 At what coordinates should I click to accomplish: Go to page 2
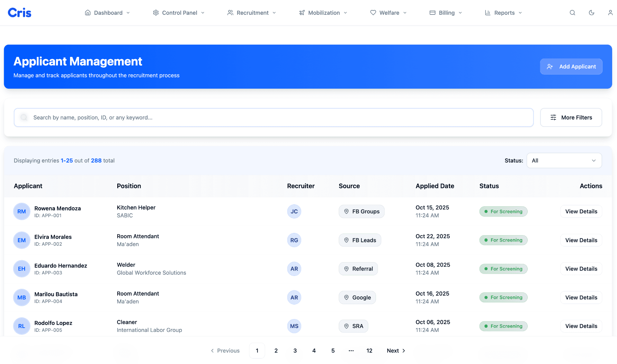click(x=276, y=351)
